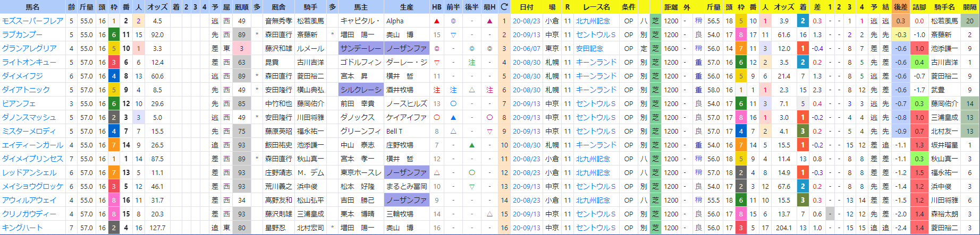Screen dimensions: 980x235
Task: Click the red ▲ HB mark for モズスーパーフレア
Action: point(436,21)
